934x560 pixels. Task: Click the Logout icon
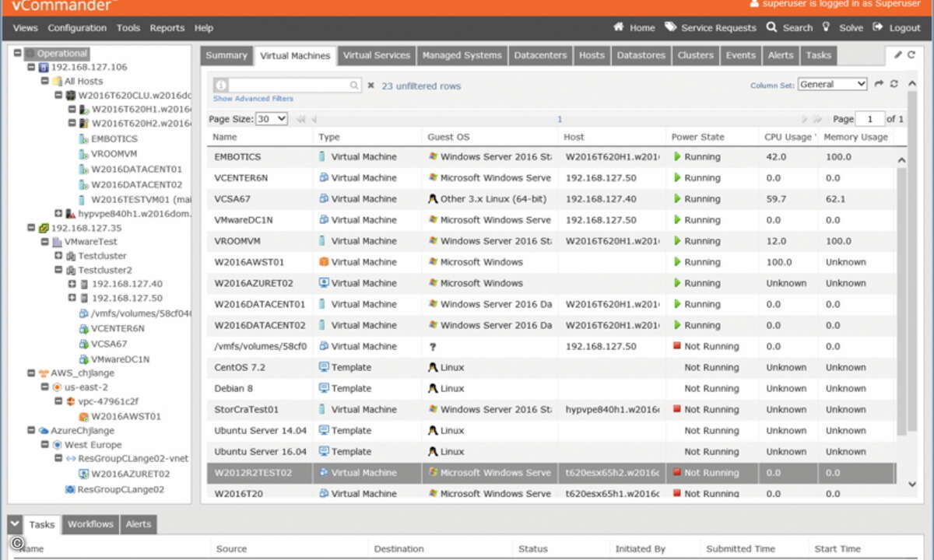coord(877,27)
